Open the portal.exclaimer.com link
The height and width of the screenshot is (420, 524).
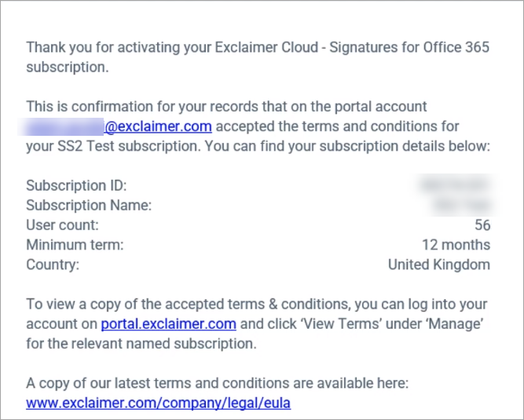coord(168,323)
